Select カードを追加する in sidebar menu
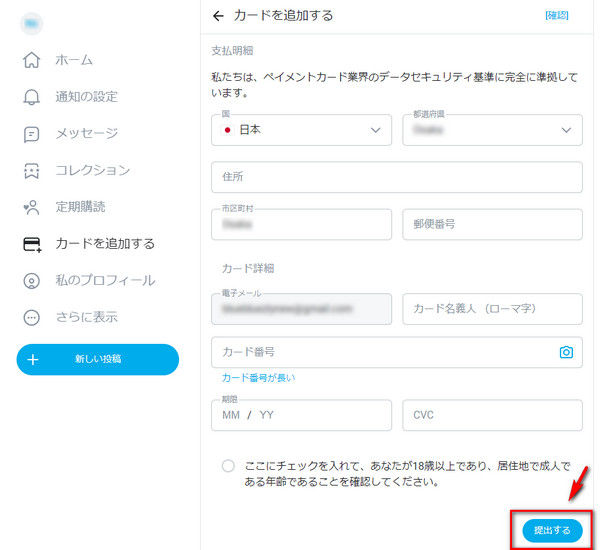 105,243
